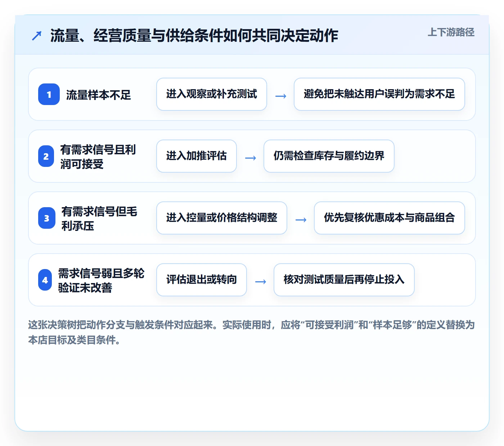Click the 进入观察或补充测试 box

pyautogui.click(x=212, y=94)
